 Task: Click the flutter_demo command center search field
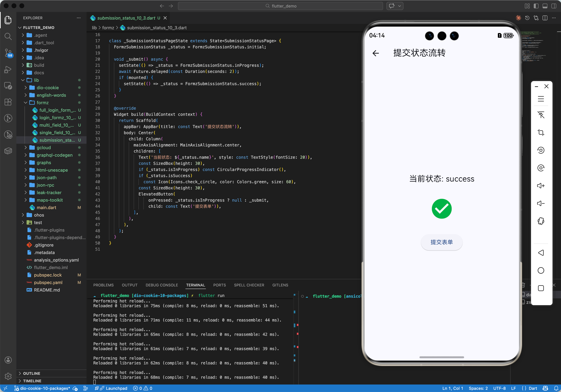(x=280, y=6)
